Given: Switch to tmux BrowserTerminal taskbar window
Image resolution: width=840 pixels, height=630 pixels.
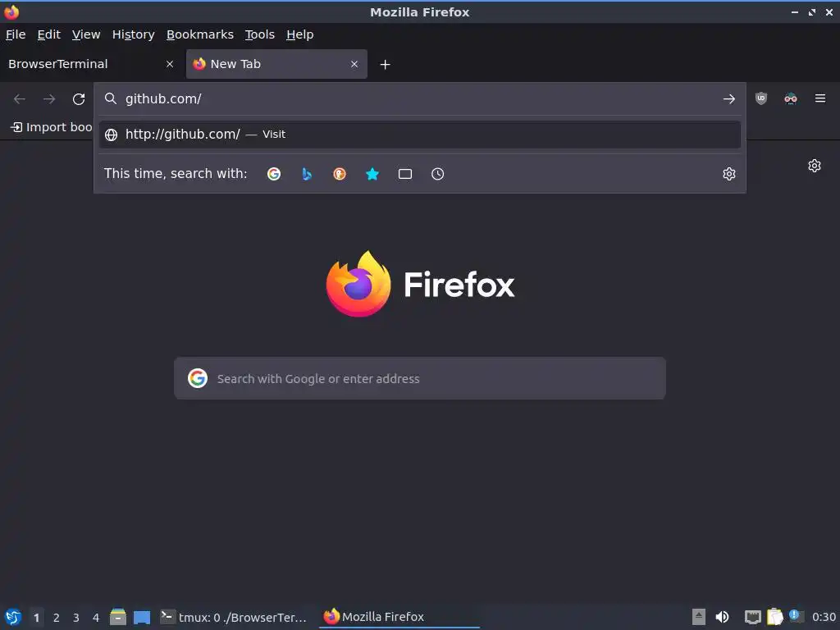Looking at the screenshot, I should (234, 617).
